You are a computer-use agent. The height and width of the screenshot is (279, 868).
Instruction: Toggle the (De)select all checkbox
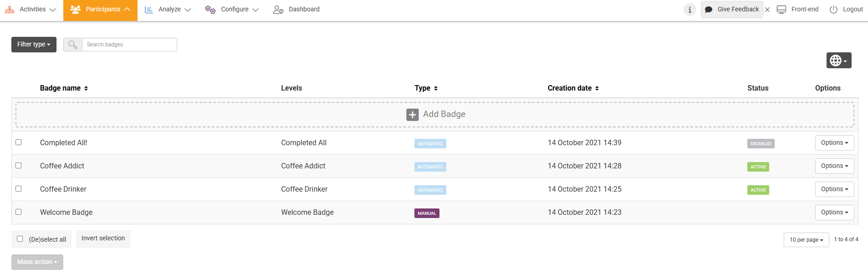(x=20, y=239)
